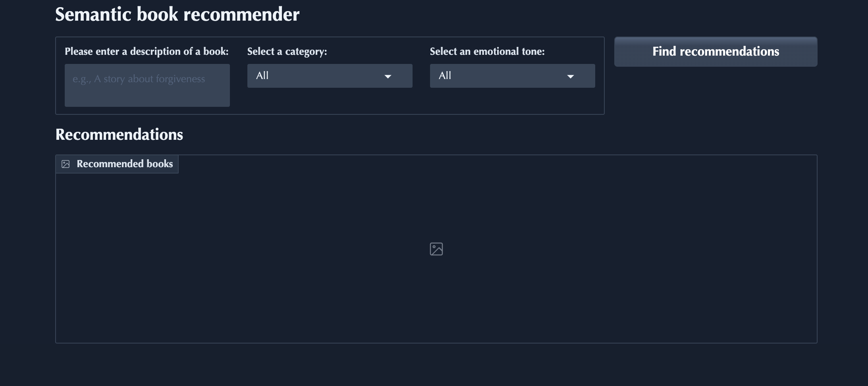Click the All value in emotional tone dropdown
Viewport: 868px width, 386px height.
445,75
